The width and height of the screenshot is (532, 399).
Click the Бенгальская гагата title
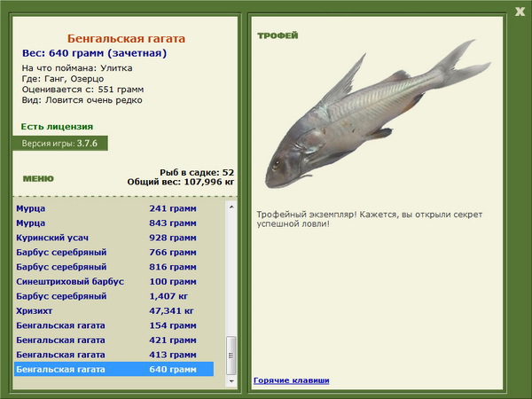pos(126,38)
